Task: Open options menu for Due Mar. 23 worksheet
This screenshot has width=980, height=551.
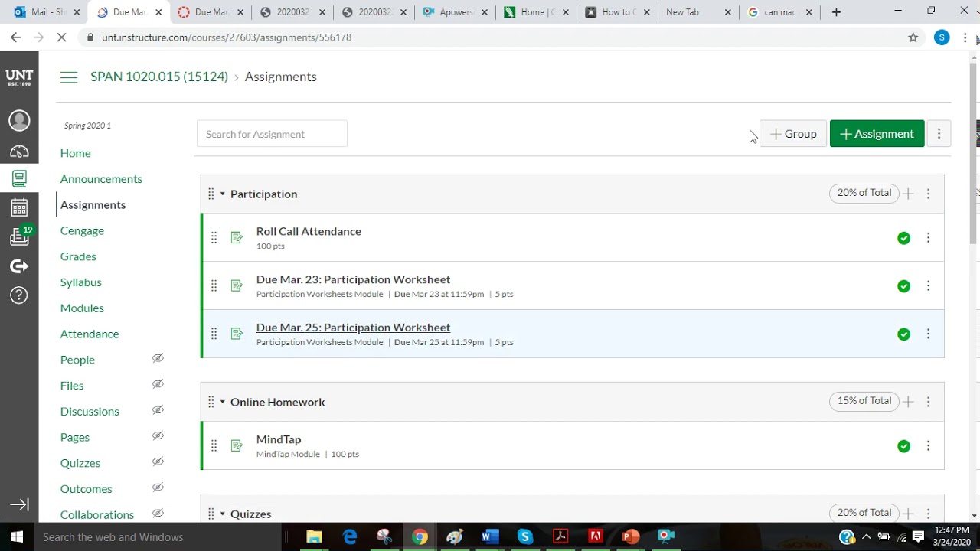Action: pos(928,286)
